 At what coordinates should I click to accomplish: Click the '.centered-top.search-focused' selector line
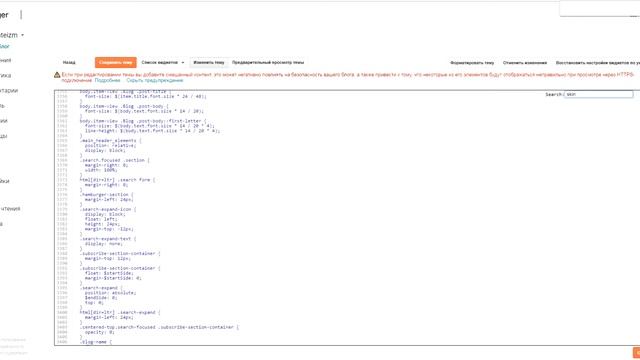tap(160, 327)
